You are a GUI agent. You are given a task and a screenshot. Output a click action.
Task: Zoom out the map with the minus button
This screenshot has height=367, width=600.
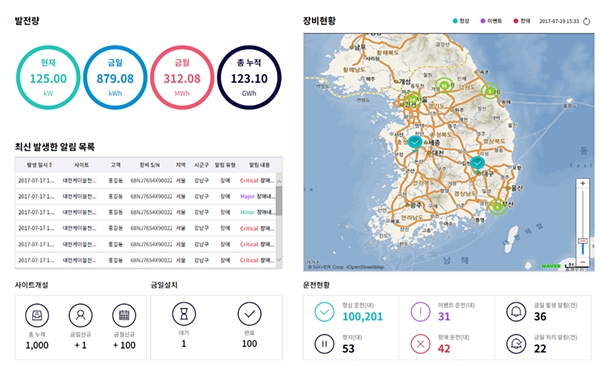coord(583,262)
